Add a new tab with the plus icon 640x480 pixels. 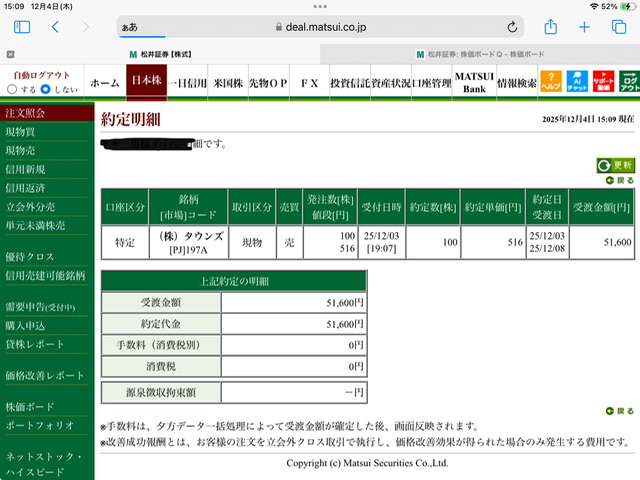[584, 27]
